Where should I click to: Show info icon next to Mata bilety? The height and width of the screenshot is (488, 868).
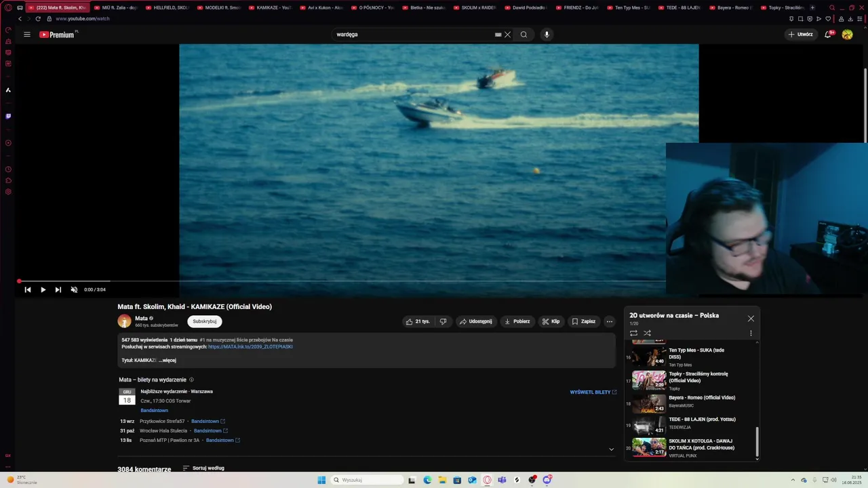click(191, 380)
